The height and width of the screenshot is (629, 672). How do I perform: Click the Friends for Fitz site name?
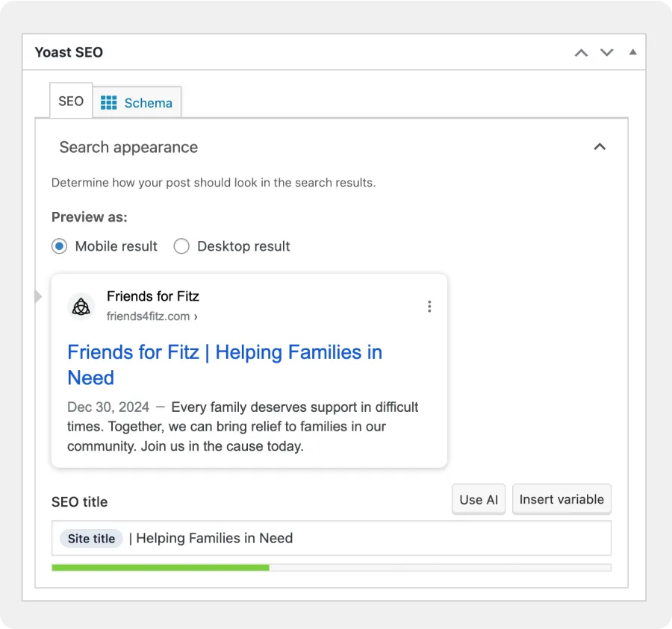point(153,296)
